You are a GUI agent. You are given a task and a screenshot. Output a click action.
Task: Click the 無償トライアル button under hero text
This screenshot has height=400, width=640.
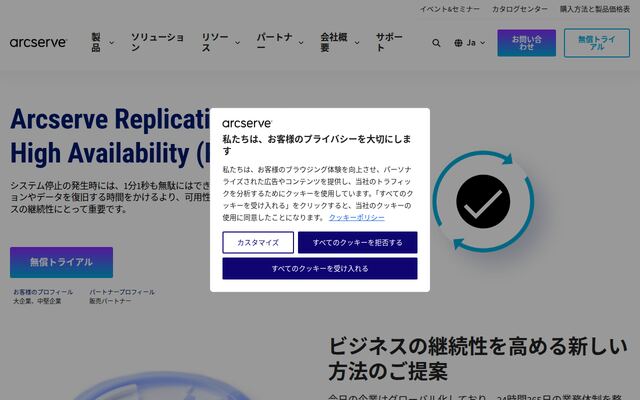point(61,262)
